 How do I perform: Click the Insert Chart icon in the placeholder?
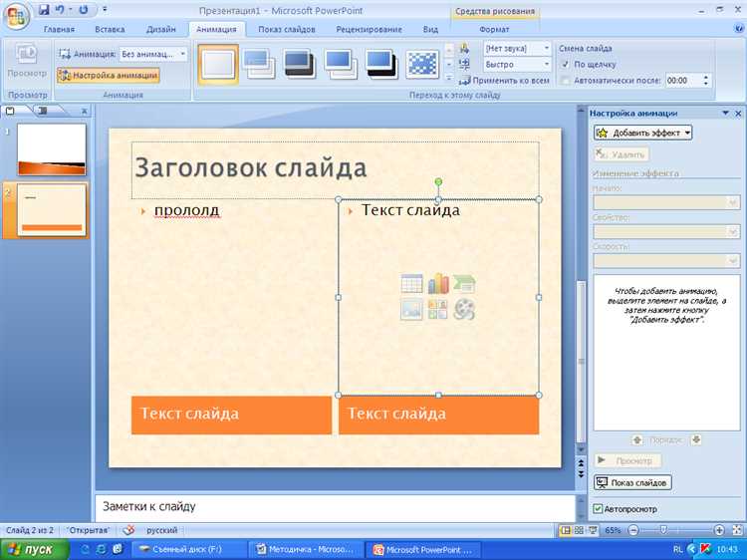[x=438, y=284]
